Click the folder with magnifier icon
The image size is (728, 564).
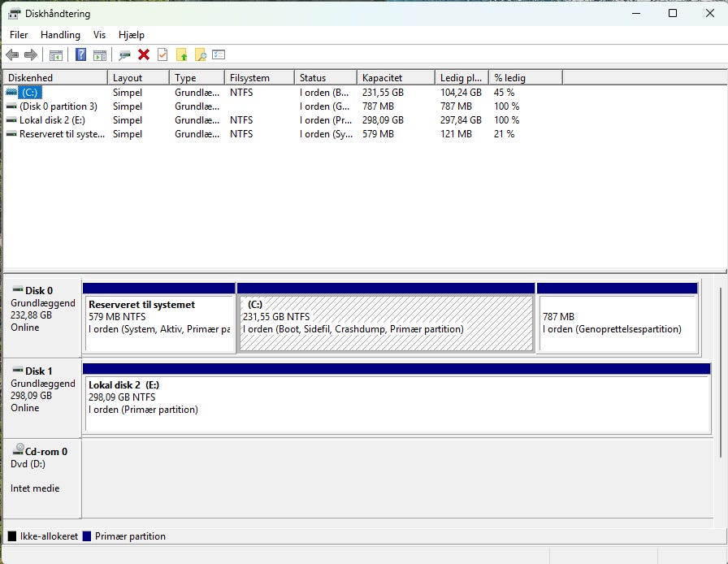(x=200, y=54)
